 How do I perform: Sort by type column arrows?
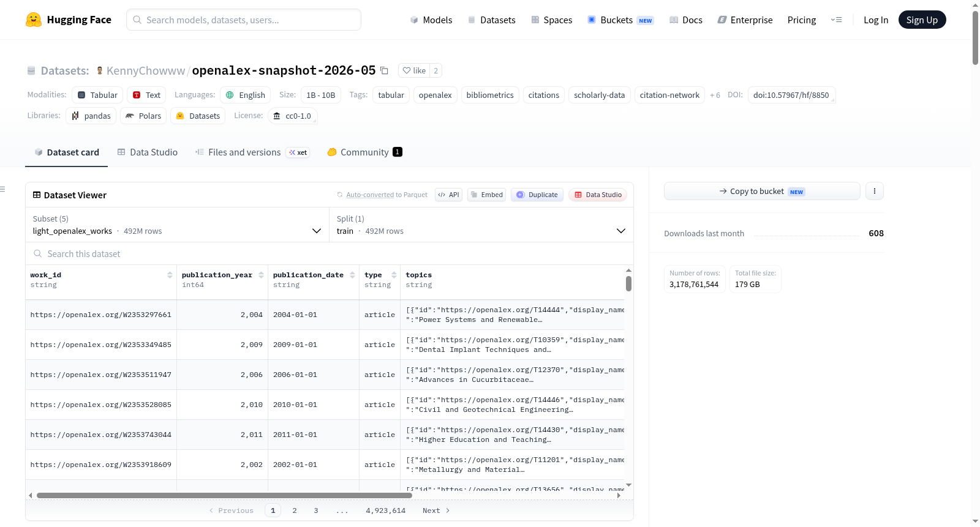pyautogui.click(x=394, y=275)
